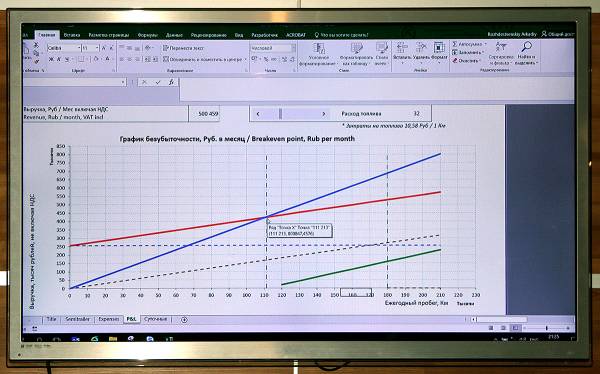Open Find and Select magnifier
The image size is (600, 374).
527,47
